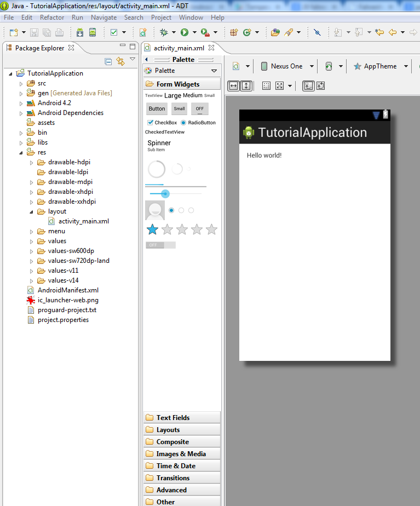Click the Search flashlight toolbar icon
Screen dimensions: 420x506
click(x=289, y=32)
